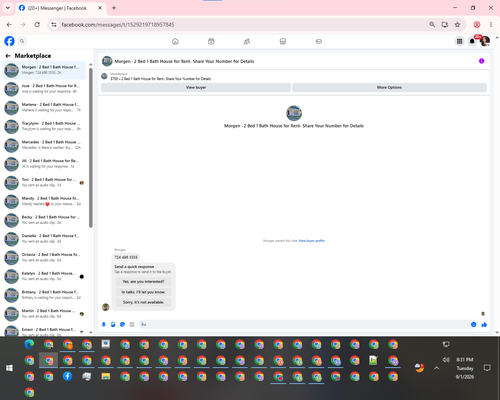Open the Action Center notifications icon
The image size is (500, 400).
click(x=487, y=368)
